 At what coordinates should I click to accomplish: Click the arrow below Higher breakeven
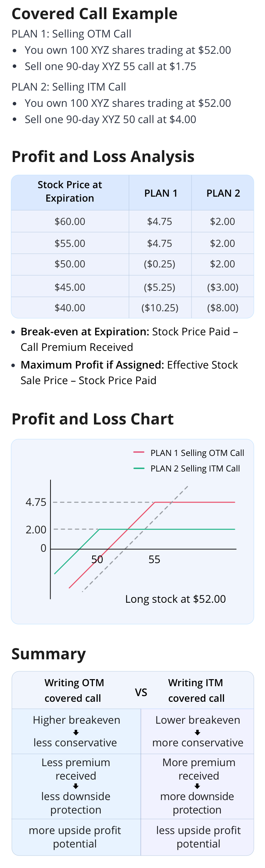[76, 733]
